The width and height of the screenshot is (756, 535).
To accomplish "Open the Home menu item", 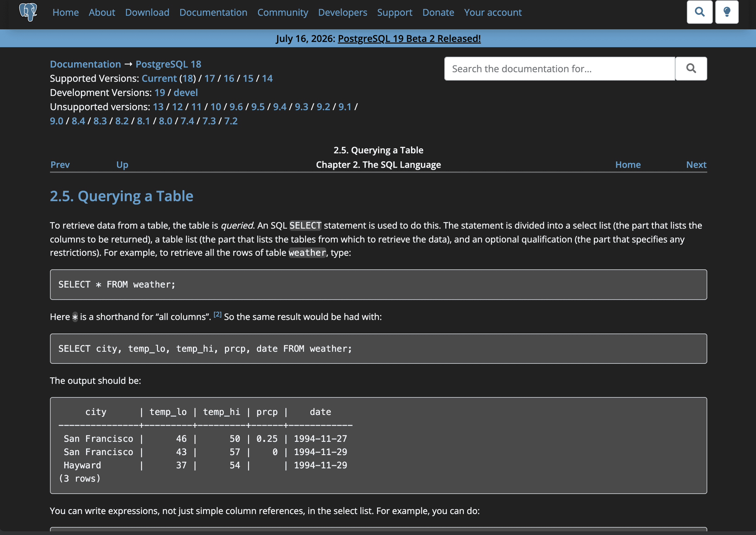I will 66,13.
